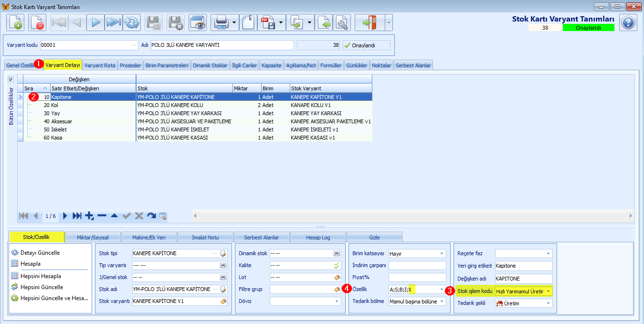The width and height of the screenshot is (644, 324).
Task: Click Detayı Güncelle in the left panel
Action: click(x=40, y=253)
